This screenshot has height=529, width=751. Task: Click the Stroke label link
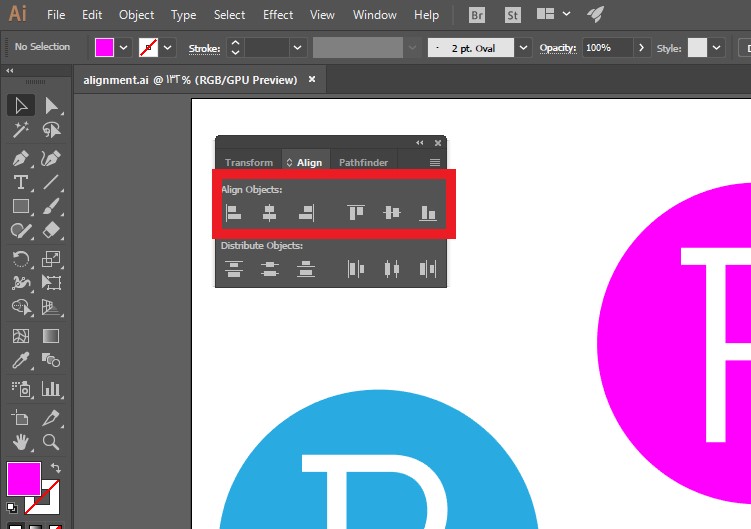tap(205, 48)
